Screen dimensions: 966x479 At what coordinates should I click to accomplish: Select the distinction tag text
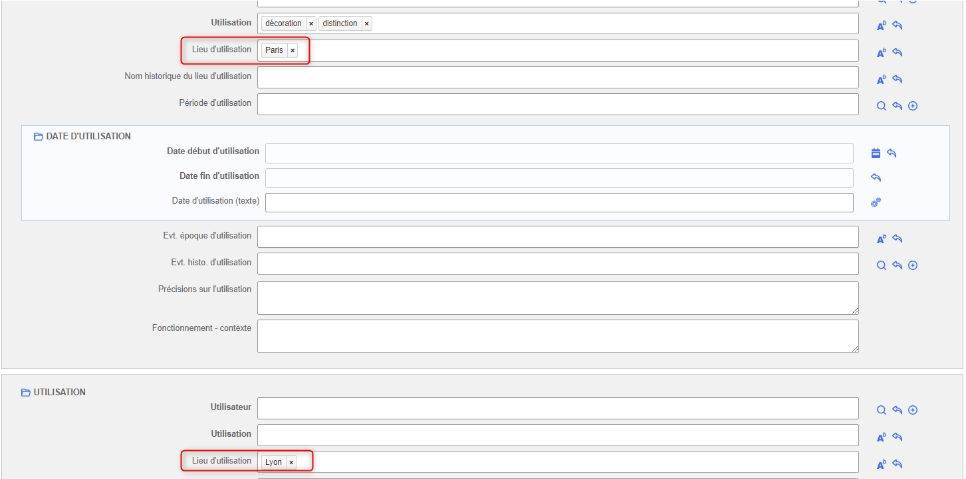(340, 23)
